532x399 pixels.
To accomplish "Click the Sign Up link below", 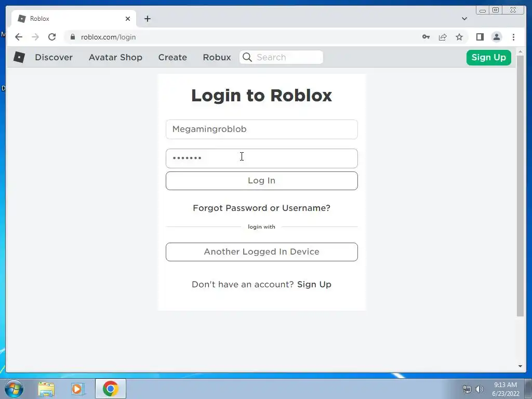I will coord(314,284).
